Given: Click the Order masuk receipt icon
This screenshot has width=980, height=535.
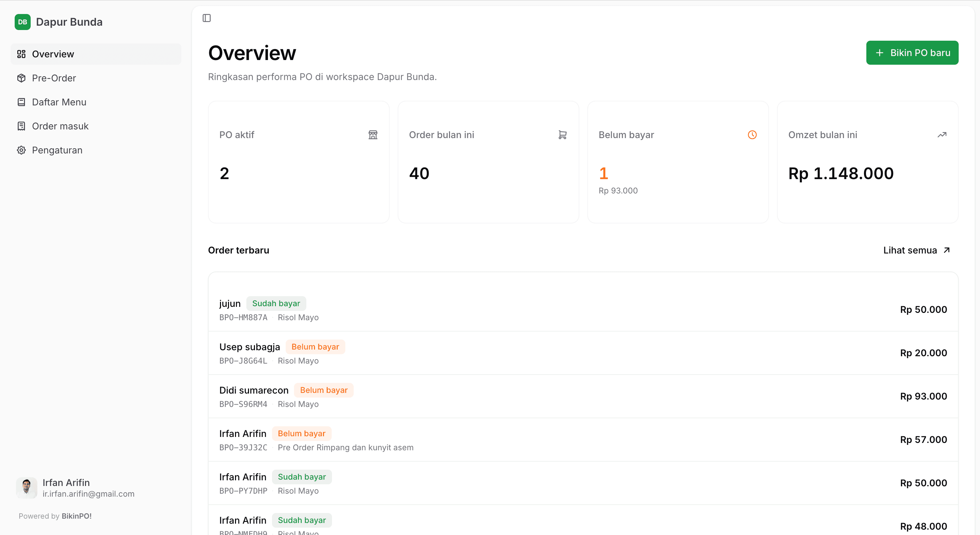Looking at the screenshot, I should pos(21,126).
